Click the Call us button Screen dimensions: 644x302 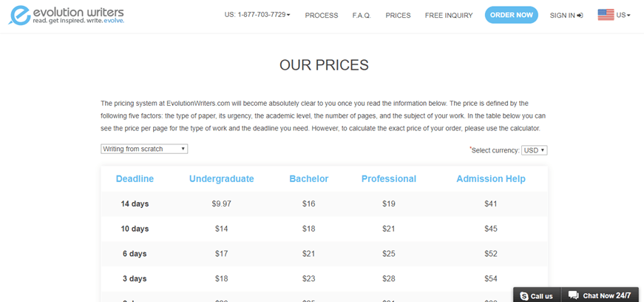(537, 296)
